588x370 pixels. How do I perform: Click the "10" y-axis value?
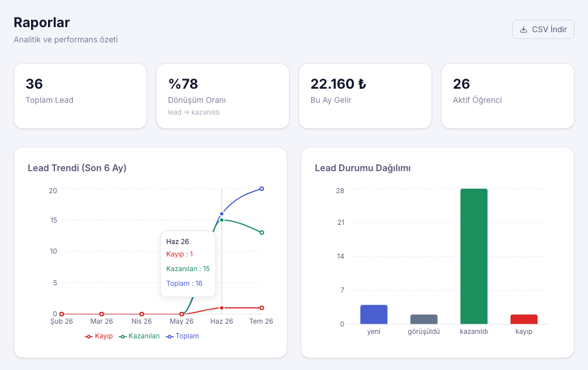[x=54, y=251]
